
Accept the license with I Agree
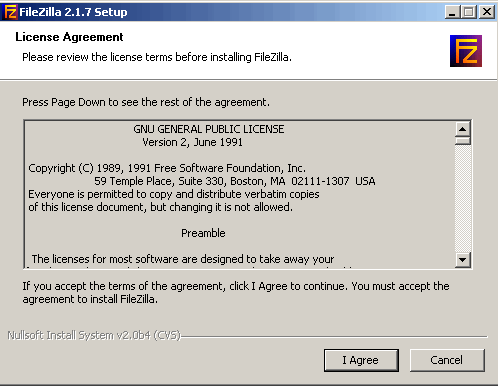[x=361, y=360]
